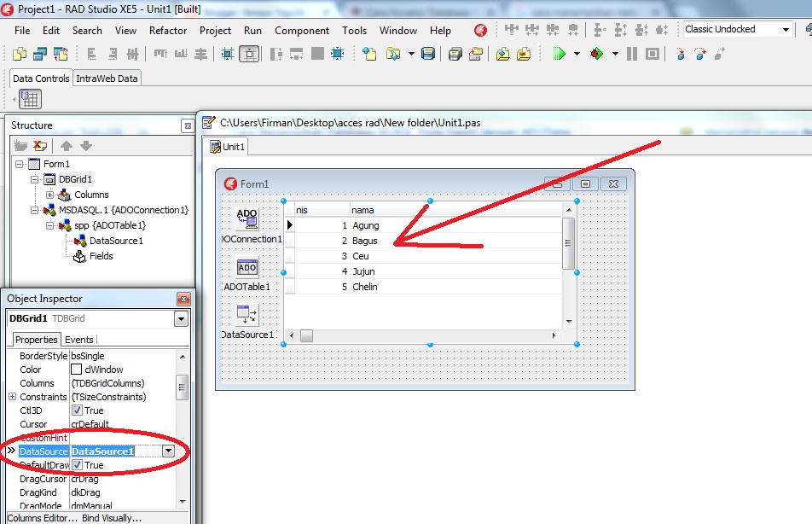Viewport: 812px width, 524px height.
Task: Click the Pause toolbar icon
Action: tap(632, 53)
